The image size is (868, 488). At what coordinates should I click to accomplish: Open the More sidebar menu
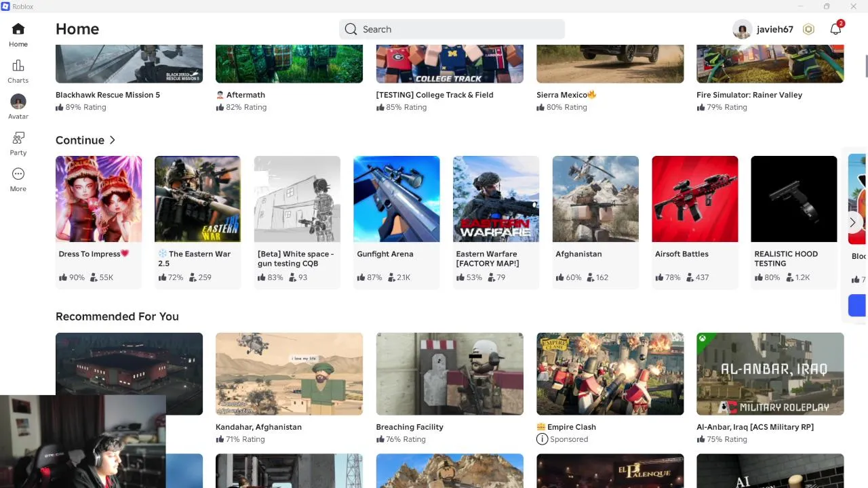click(18, 174)
